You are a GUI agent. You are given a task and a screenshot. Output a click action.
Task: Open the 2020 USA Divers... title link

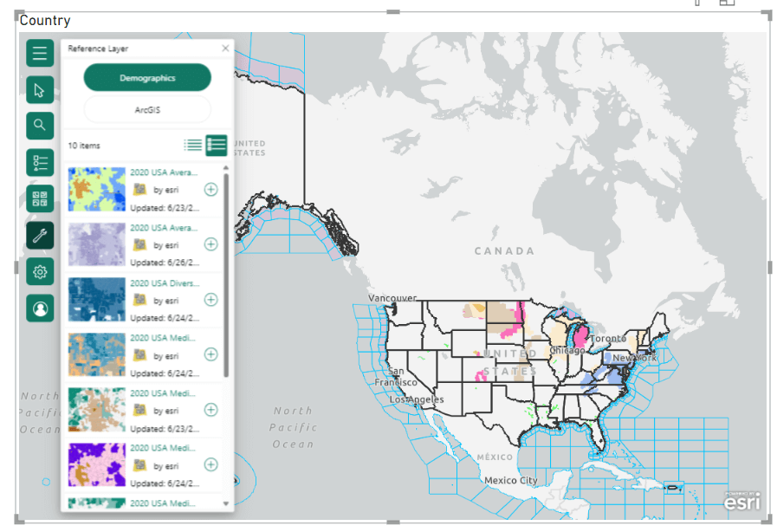point(165,283)
